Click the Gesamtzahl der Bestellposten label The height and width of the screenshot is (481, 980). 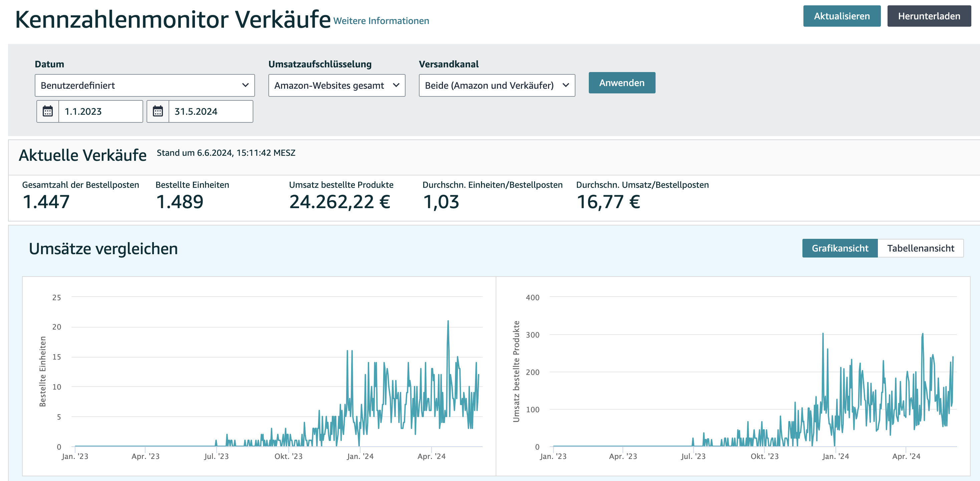[x=81, y=185]
